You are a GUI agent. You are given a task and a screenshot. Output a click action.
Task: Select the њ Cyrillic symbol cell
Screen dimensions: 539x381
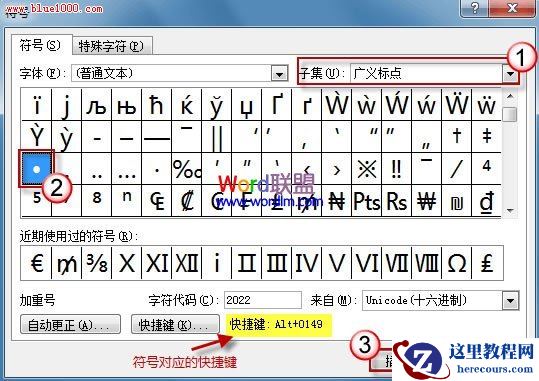pos(126,105)
